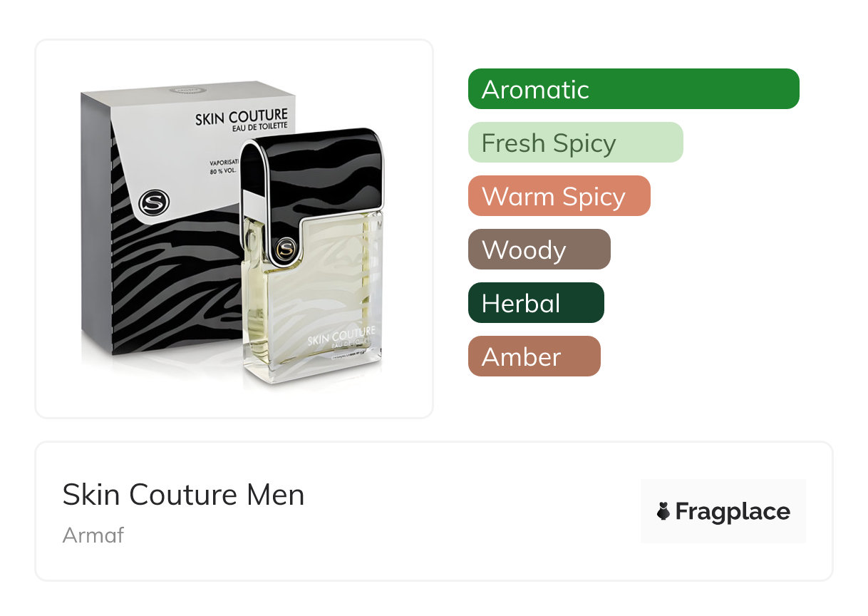This screenshot has height=616, width=868.
Task: Click the Fragplace logo
Action: 723,511
